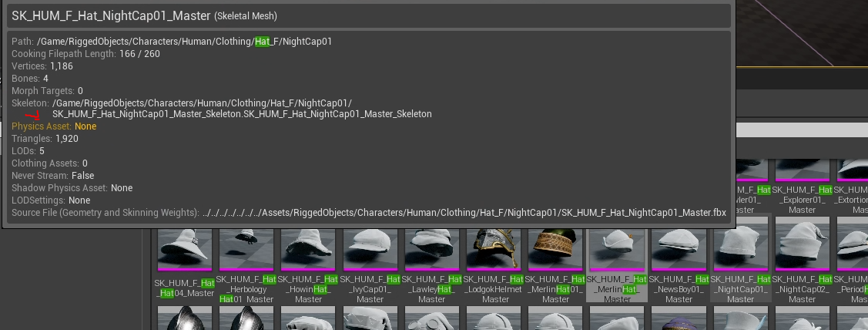Click the 'Shadow Physics Asset: None' line

coord(72,188)
